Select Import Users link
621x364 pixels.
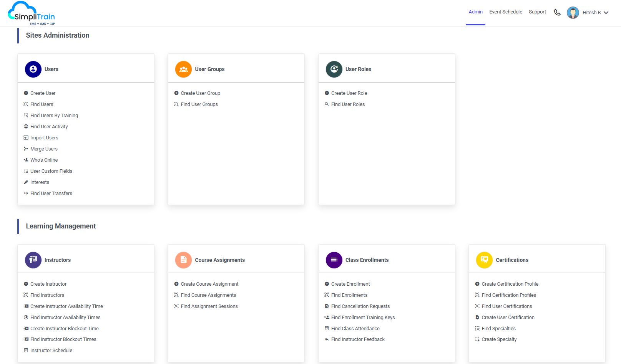coord(44,138)
